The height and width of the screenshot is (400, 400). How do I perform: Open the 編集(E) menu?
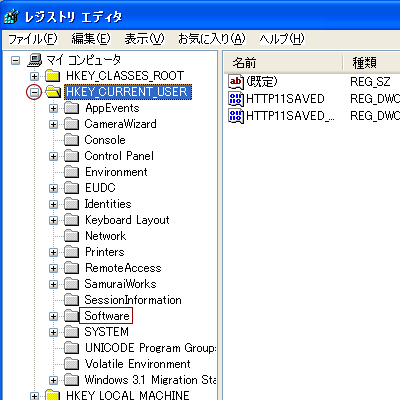pyautogui.click(x=91, y=39)
